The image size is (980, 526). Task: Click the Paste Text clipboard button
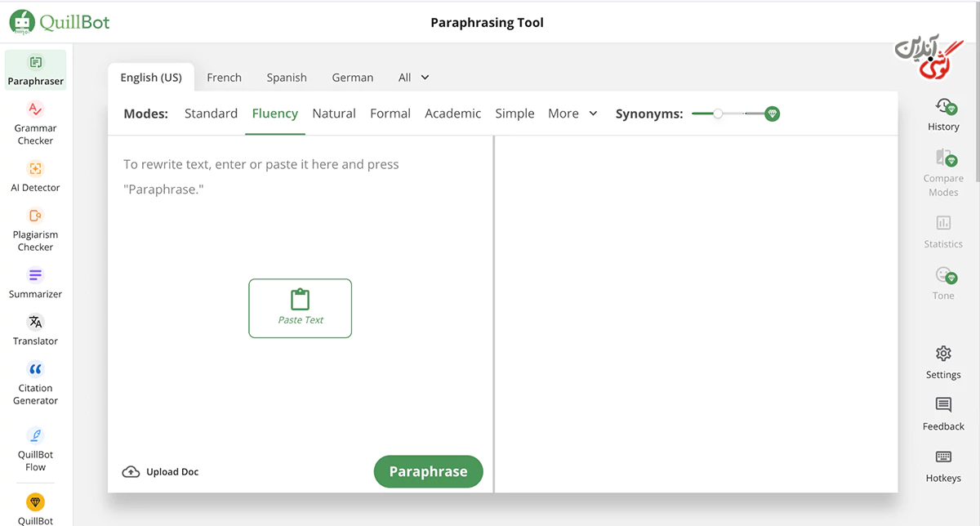tap(301, 308)
